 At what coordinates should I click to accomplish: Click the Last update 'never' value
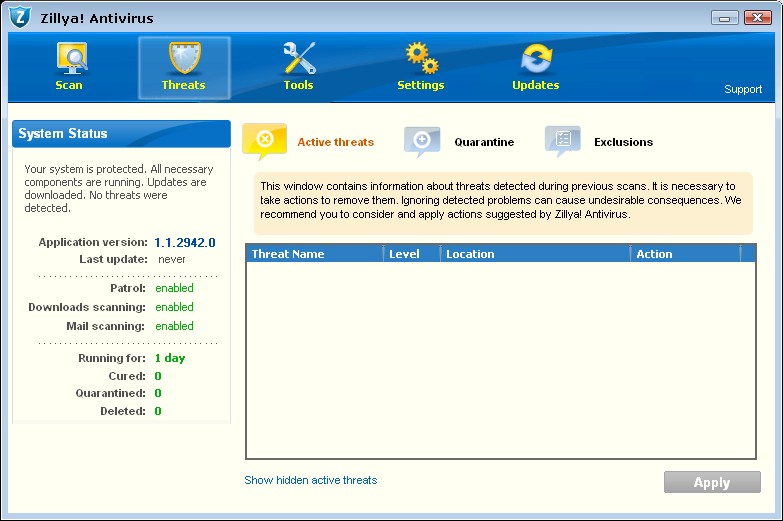[x=172, y=259]
